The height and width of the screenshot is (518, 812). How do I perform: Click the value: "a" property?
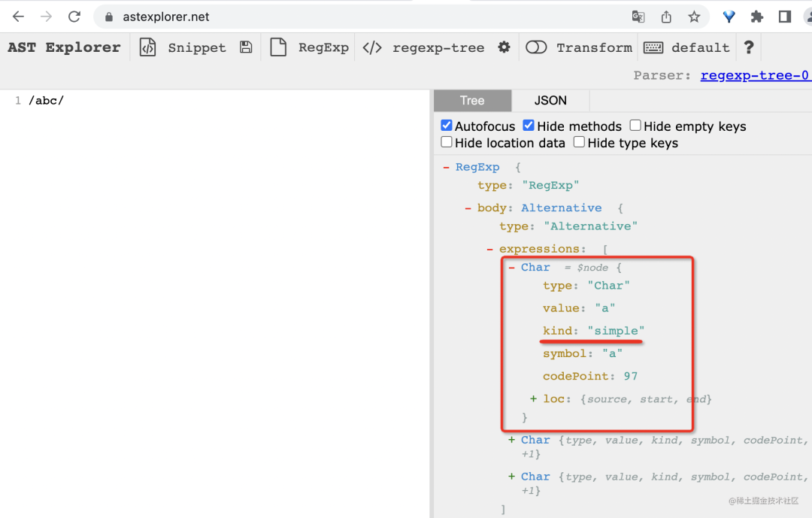[579, 308]
